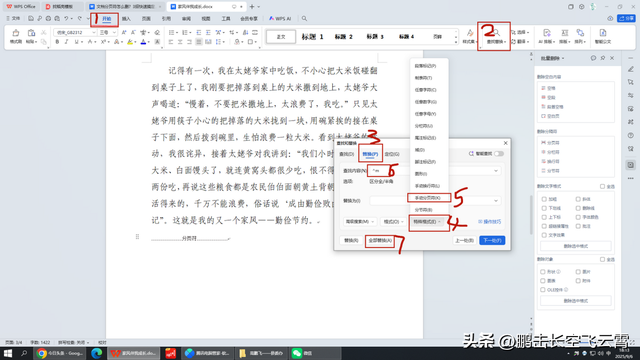
Task: Open the Format dropdown button in dialog
Action: coord(393,222)
